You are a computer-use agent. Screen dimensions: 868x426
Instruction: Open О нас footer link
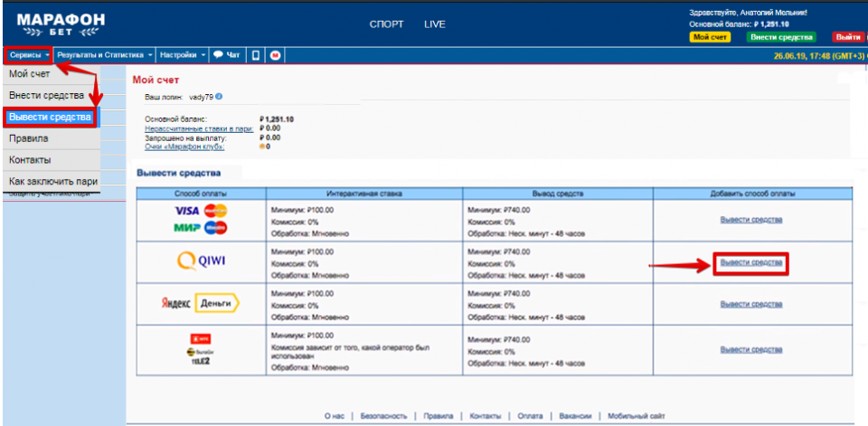click(x=335, y=415)
